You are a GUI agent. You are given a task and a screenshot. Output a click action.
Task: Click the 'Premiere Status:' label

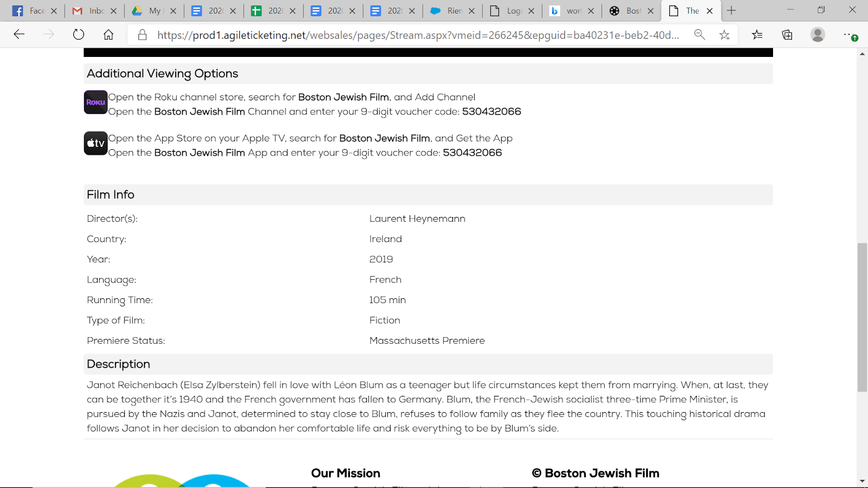(x=126, y=341)
